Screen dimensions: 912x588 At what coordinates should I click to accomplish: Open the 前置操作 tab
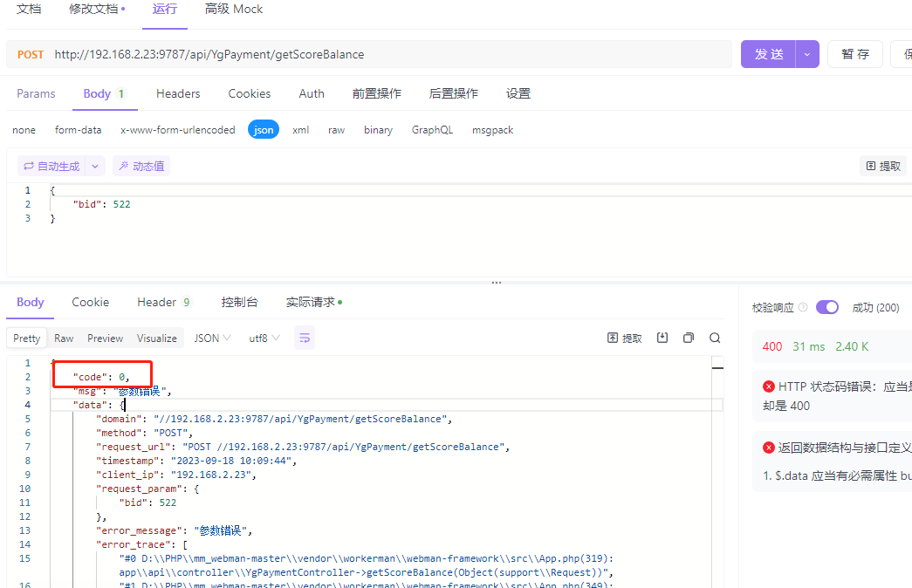click(x=377, y=93)
